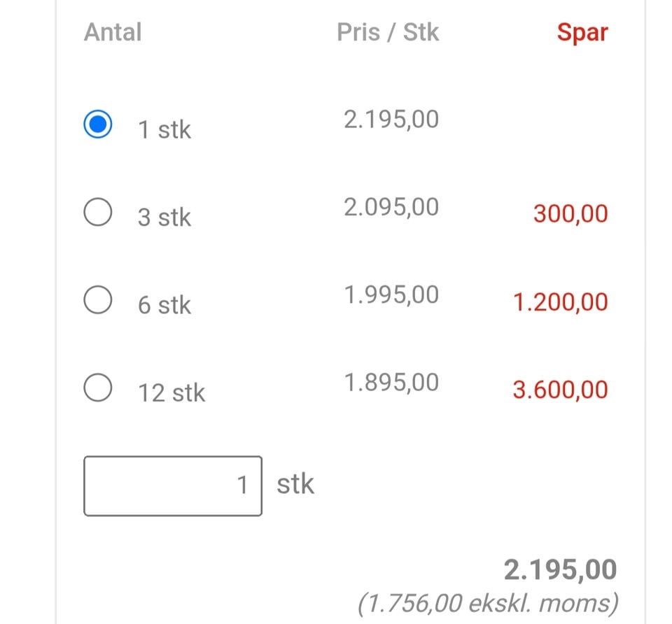Click the 1.200,00 savings amount

point(560,302)
